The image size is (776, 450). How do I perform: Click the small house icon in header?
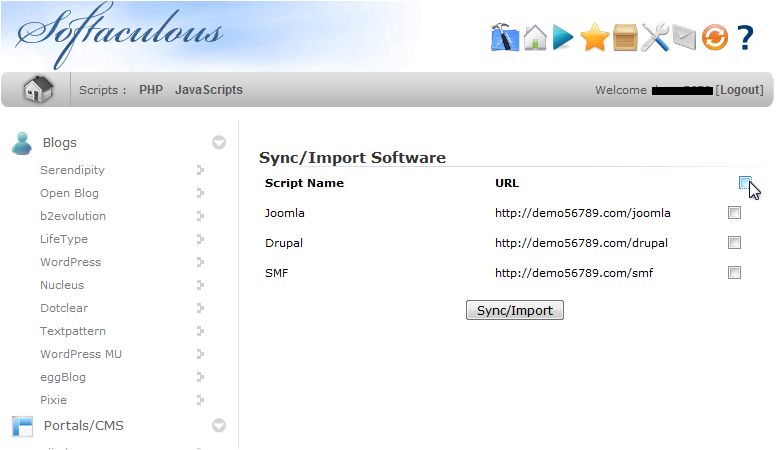point(535,38)
